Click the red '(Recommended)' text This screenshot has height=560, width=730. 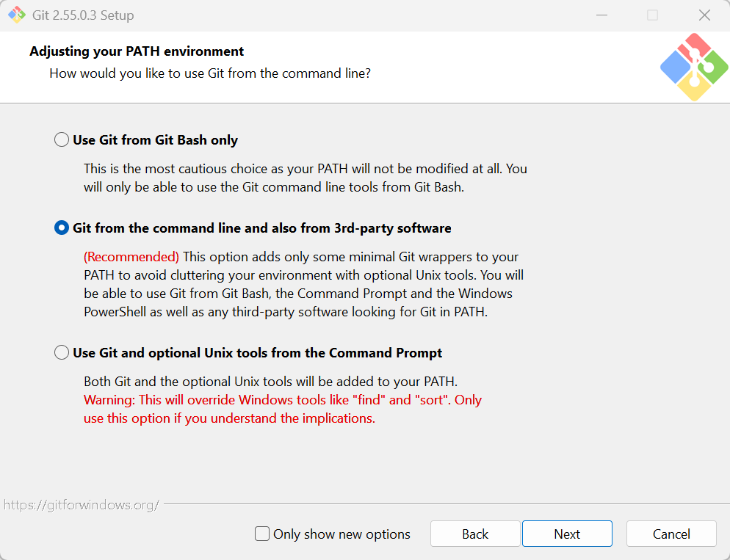131,257
